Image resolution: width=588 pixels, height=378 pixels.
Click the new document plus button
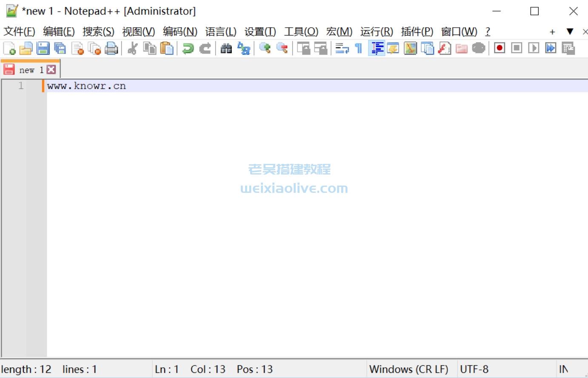[x=552, y=31]
